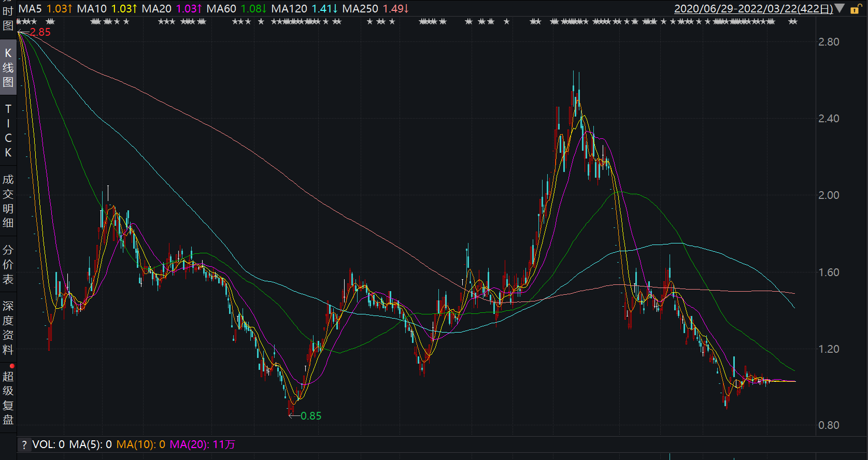
Task: Click the first star marker in the top row
Action: tap(19, 22)
